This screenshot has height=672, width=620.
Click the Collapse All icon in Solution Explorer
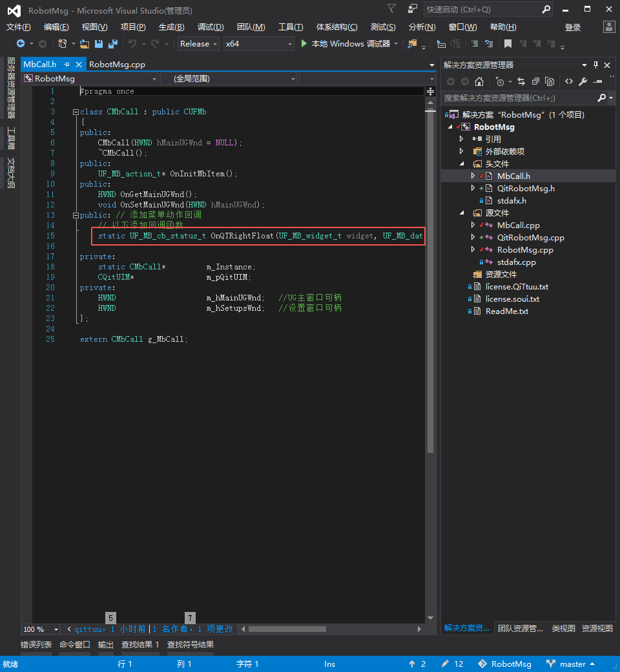coord(535,81)
